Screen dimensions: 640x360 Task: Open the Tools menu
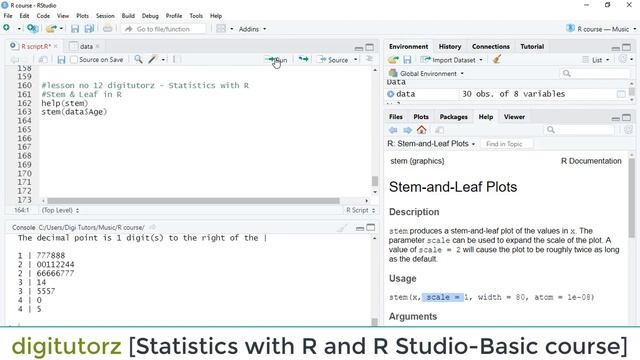pos(196,16)
